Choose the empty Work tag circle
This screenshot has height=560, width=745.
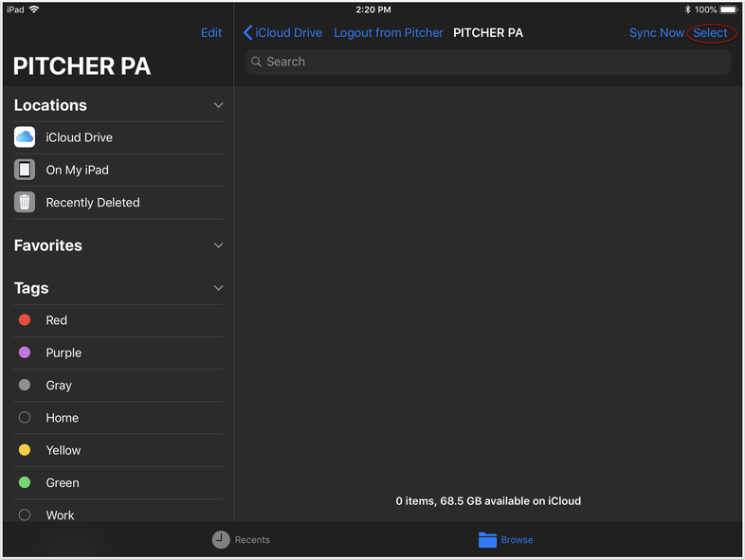point(25,515)
